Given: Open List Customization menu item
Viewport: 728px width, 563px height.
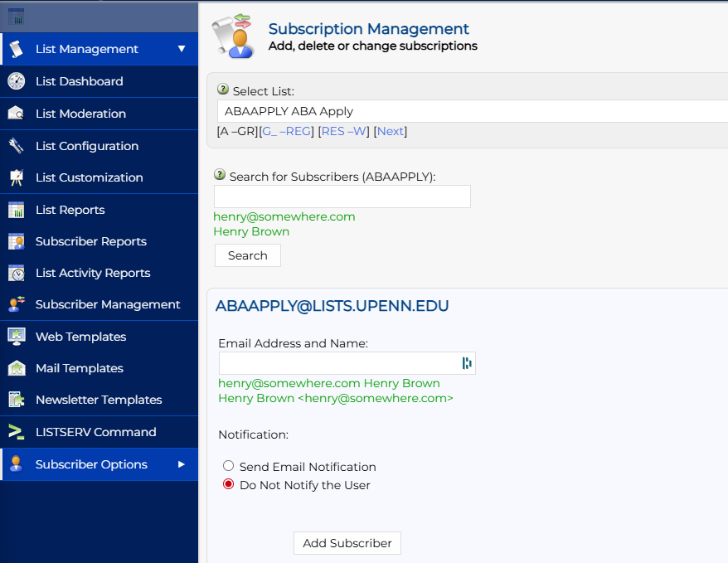Looking at the screenshot, I should [x=99, y=177].
